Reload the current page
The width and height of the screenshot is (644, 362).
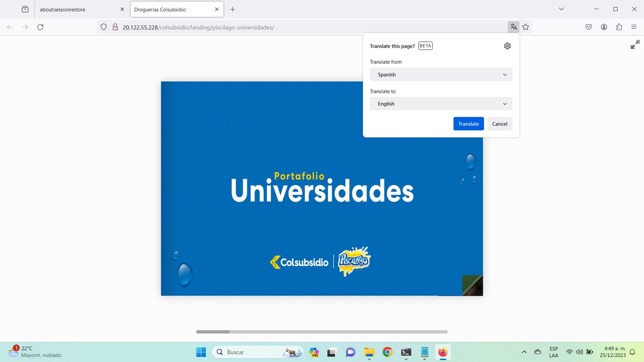pyautogui.click(x=40, y=27)
